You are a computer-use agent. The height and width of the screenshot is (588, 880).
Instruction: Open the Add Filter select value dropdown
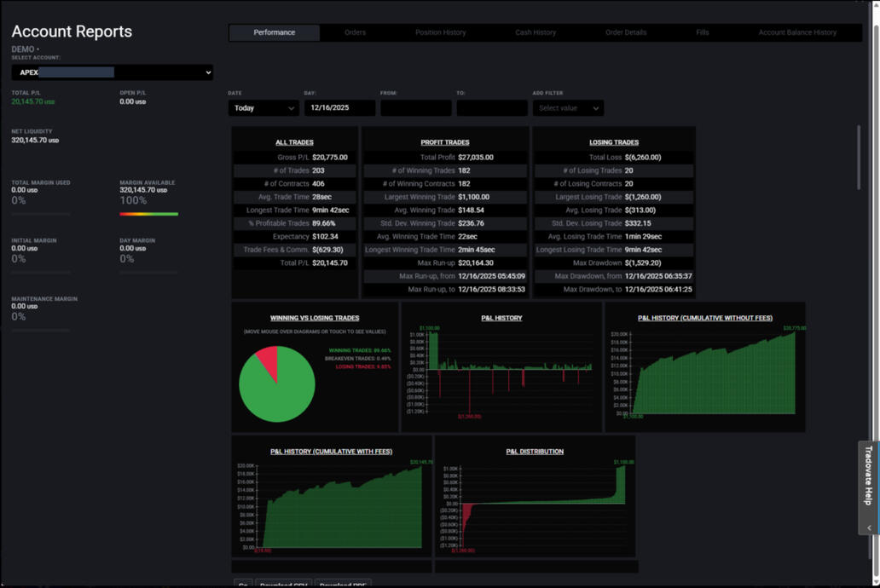[x=568, y=108]
